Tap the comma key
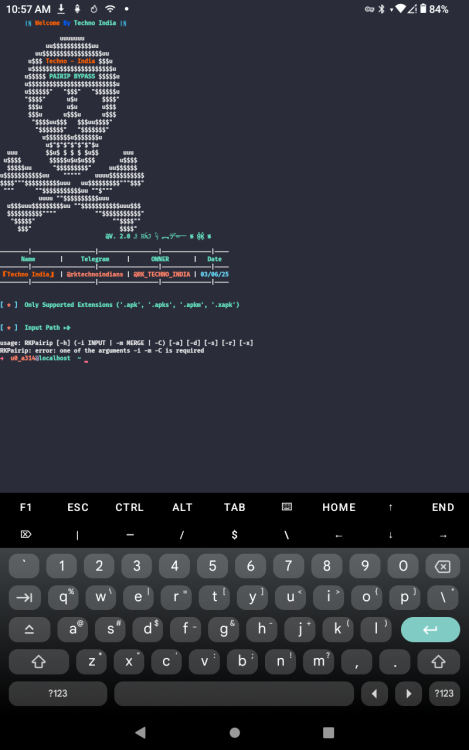469x750 pixels. (x=357, y=662)
